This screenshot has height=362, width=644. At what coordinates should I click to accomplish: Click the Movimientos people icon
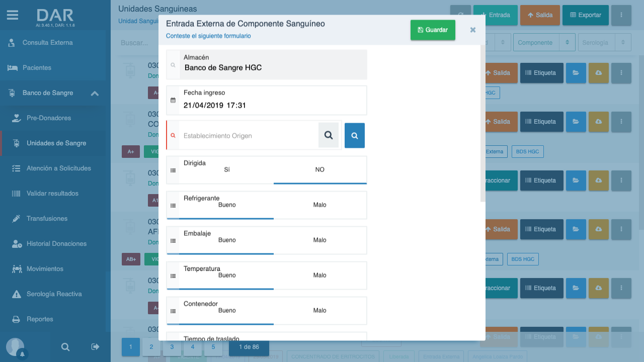(x=17, y=269)
